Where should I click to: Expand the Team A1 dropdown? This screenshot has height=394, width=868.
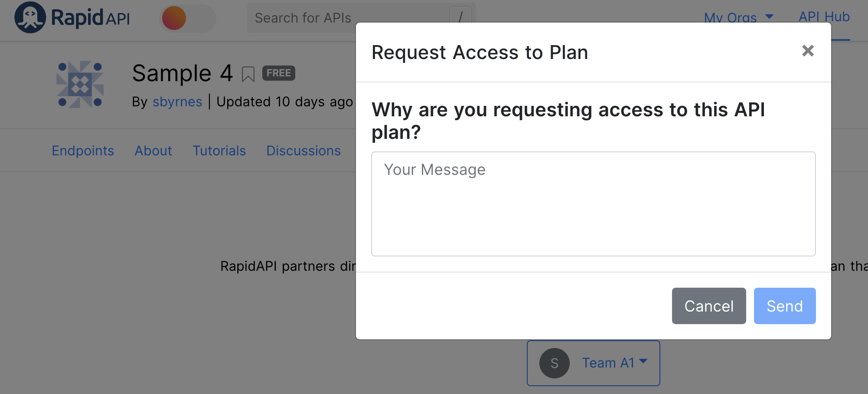(614, 363)
